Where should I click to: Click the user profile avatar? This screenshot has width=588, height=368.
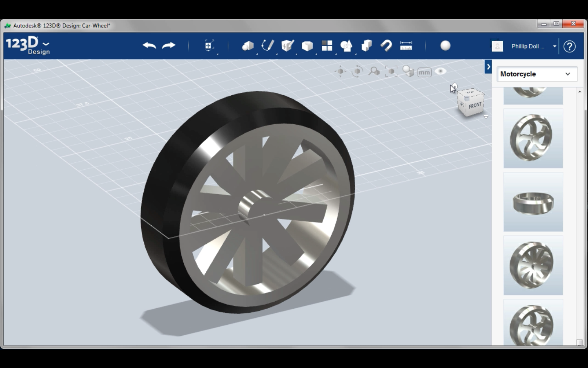click(497, 46)
